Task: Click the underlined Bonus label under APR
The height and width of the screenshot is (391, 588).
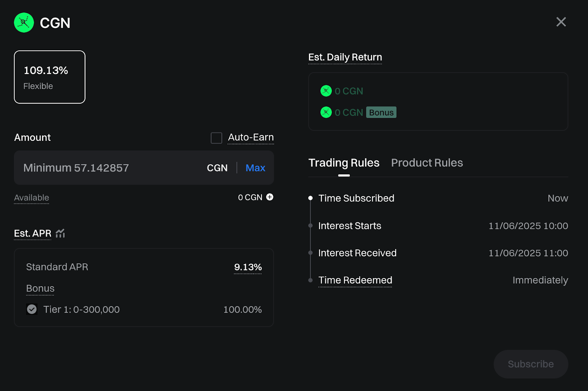Action: pyautogui.click(x=40, y=288)
